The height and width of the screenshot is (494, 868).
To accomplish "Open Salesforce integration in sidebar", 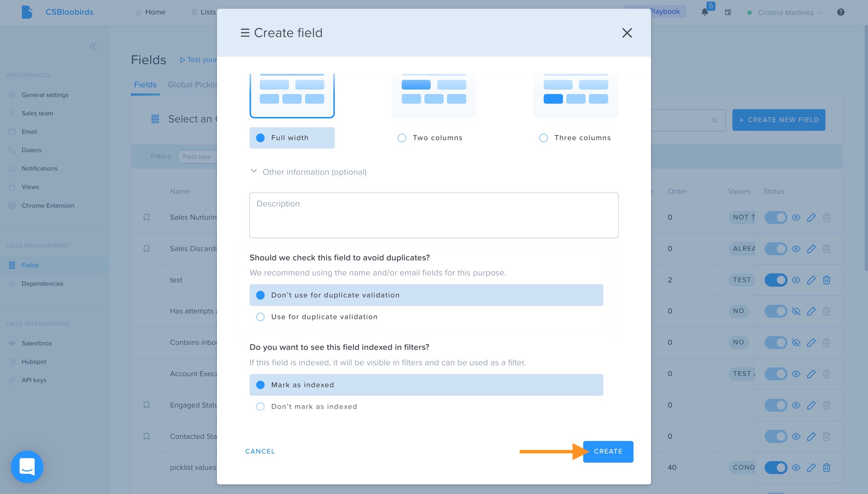I will 37,343.
